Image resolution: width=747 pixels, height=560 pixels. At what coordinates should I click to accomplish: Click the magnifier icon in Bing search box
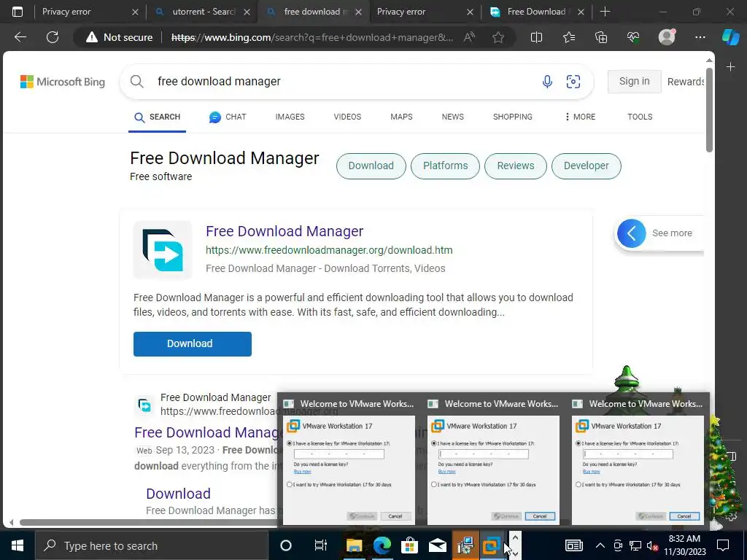click(x=136, y=82)
